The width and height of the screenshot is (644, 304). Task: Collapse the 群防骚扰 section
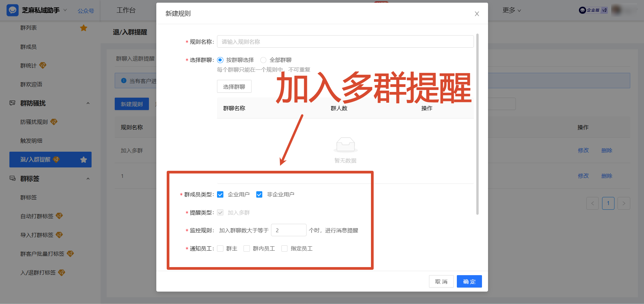point(88,103)
